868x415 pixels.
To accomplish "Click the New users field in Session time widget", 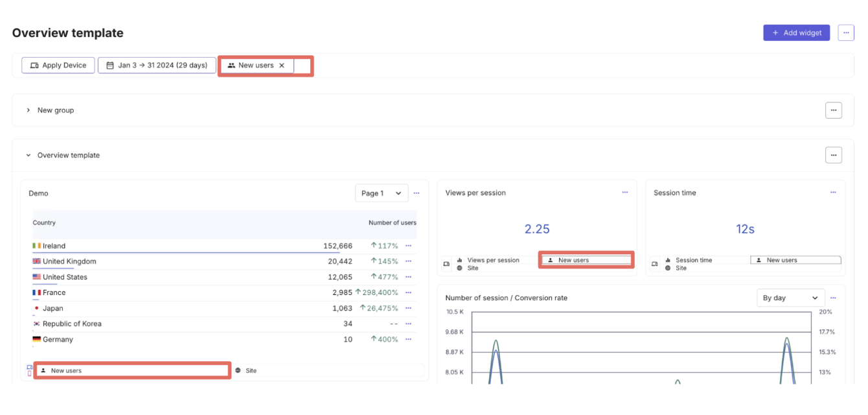I will (795, 260).
